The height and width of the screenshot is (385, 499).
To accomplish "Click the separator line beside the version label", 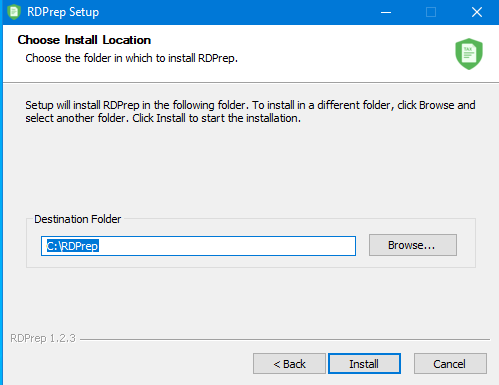I will point(285,340).
